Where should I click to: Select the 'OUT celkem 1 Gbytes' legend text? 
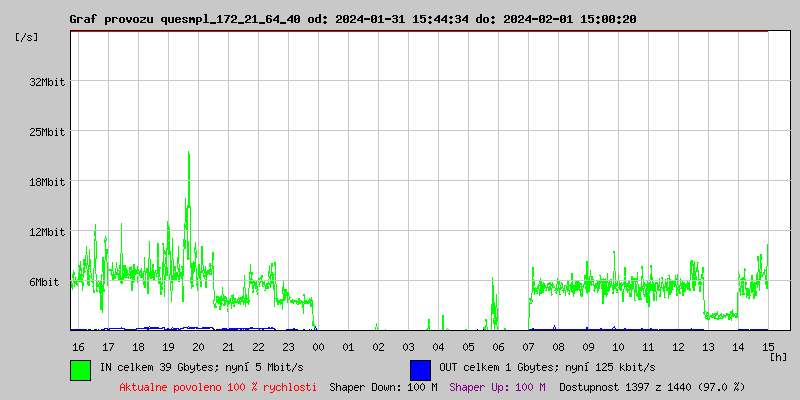[x=500, y=368]
